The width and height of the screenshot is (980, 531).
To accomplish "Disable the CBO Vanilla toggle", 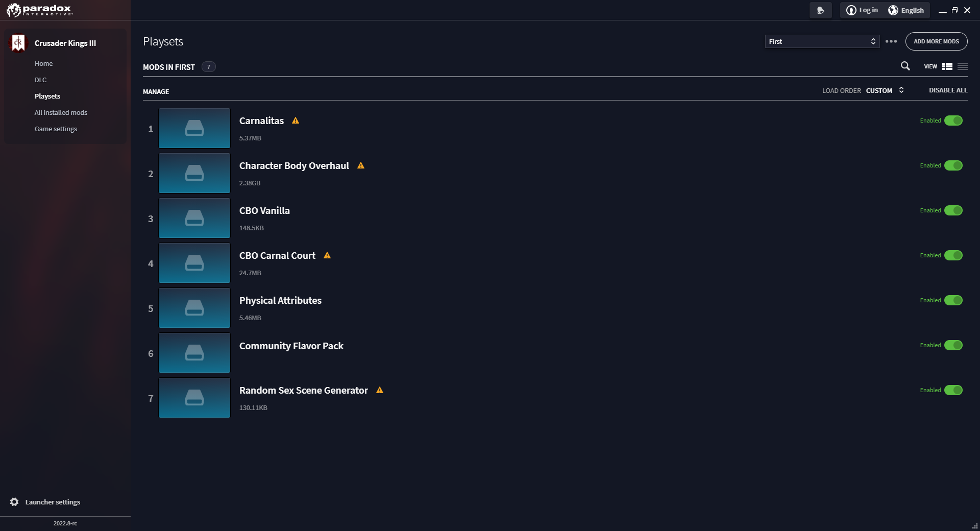I will [x=953, y=210].
